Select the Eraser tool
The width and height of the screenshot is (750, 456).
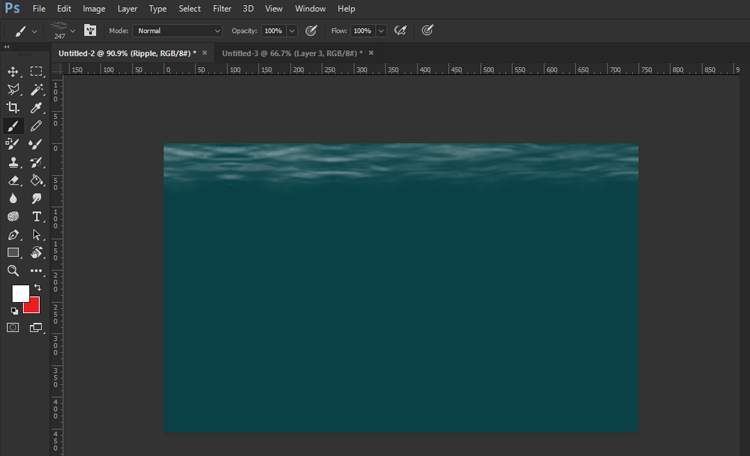13,180
